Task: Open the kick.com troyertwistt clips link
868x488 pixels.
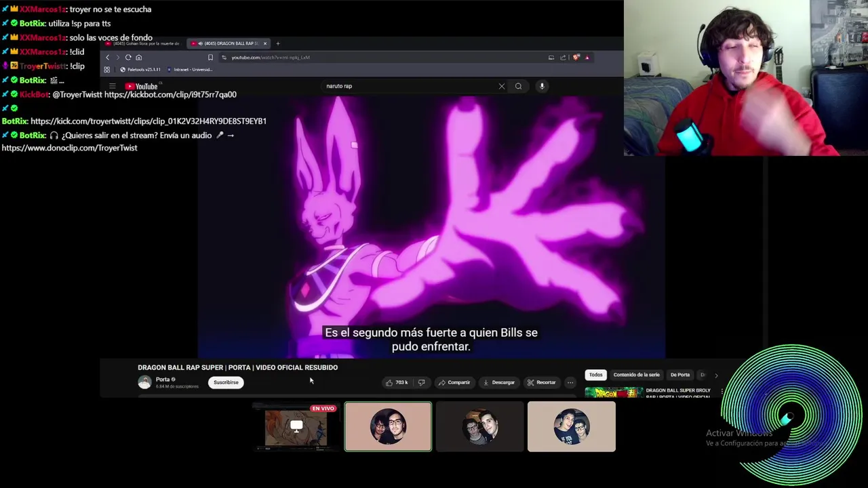Action: (x=149, y=121)
